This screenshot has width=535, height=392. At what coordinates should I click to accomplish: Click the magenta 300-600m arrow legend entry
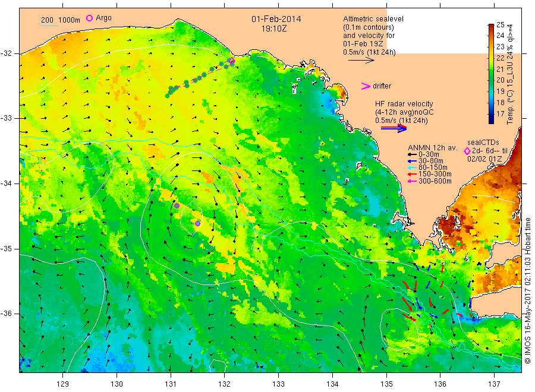tap(430, 181)
